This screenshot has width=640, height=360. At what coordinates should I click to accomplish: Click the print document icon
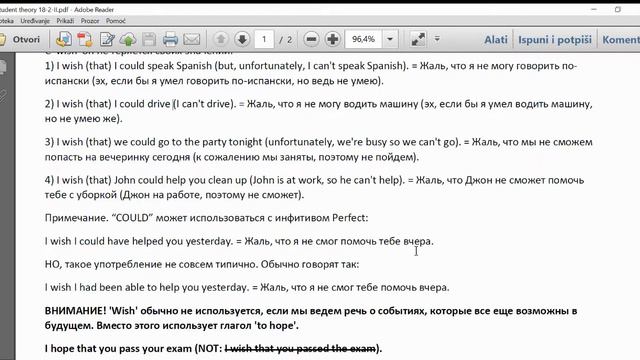[170, 39]
